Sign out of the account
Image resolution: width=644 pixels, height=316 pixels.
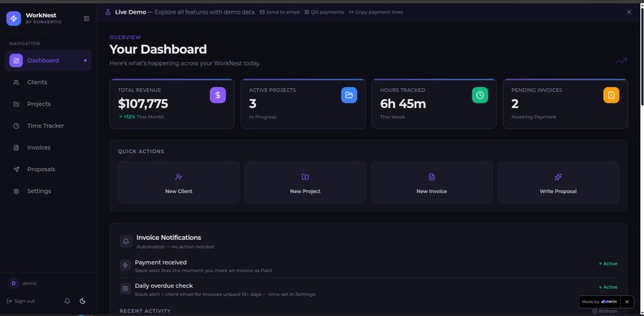[x=21, y=301]
